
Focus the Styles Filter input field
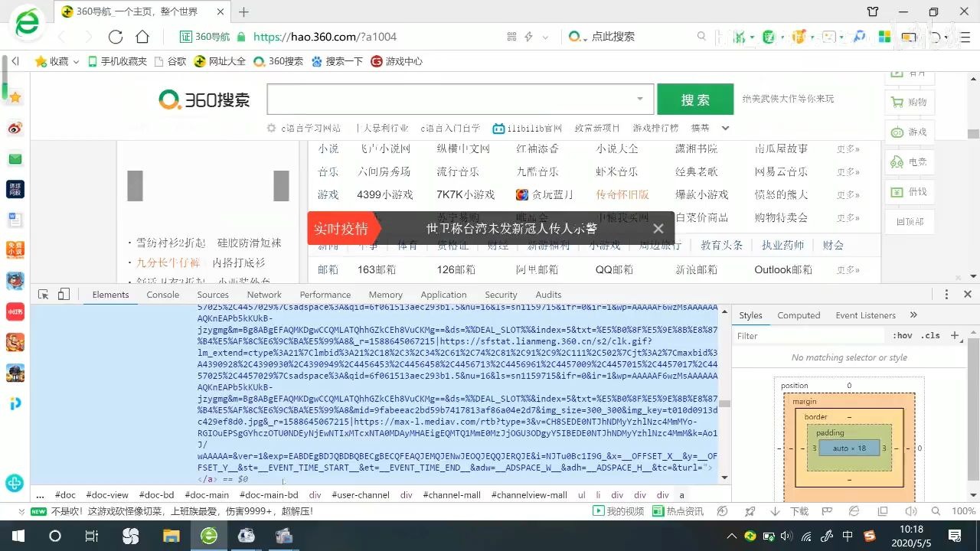tap(808, 335)
